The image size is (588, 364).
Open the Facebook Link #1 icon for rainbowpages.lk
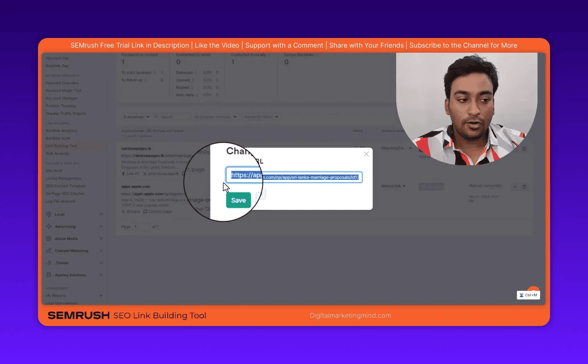pyautogui.click(x=124, y=173)
